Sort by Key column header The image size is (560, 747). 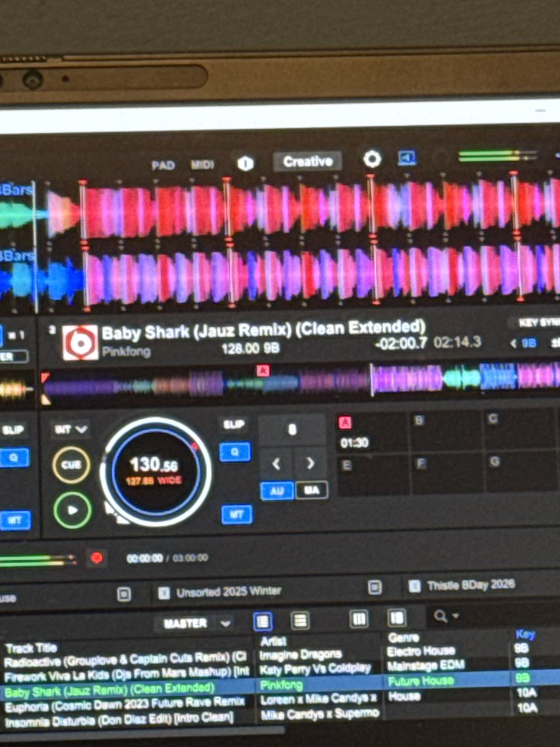(x=525, y=634)
